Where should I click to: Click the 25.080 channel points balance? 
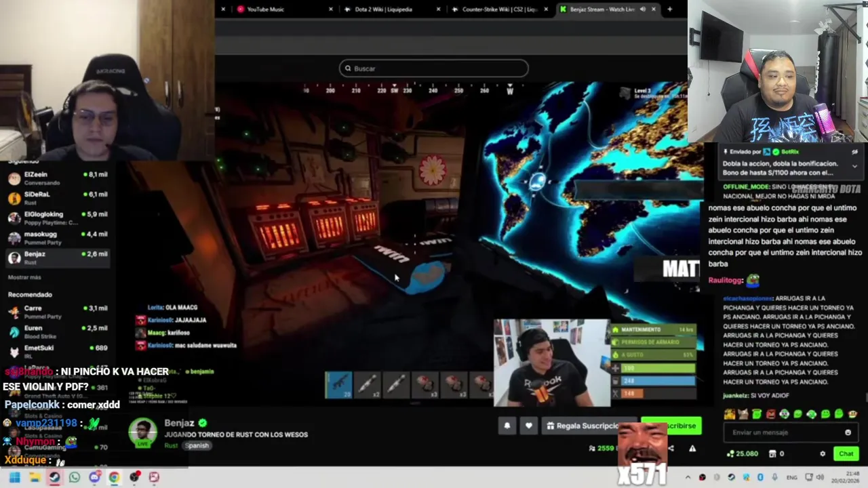coord(743,453)
